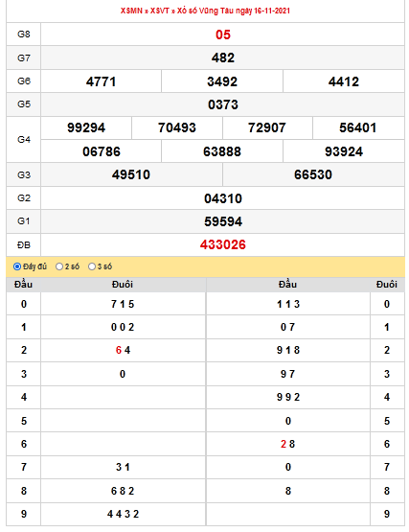The image size is (409, 532).
Task: Click the head values '2 8'
Action: 287,444
